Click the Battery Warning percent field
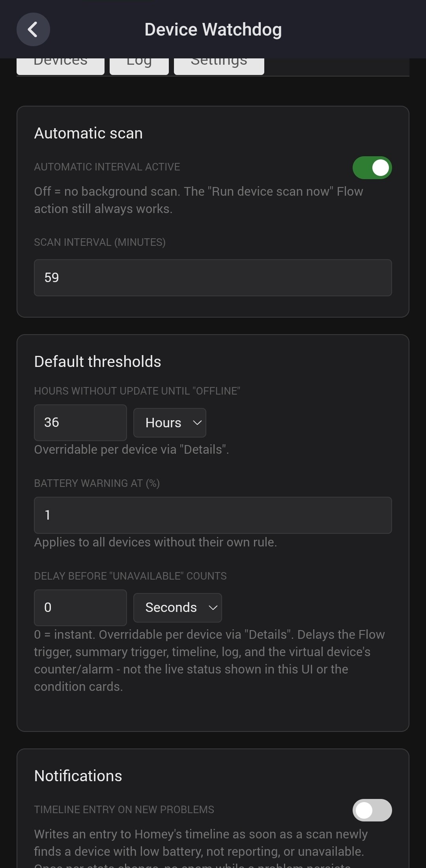426x868 pixels. pyautogui.click(x=213, y=515)
